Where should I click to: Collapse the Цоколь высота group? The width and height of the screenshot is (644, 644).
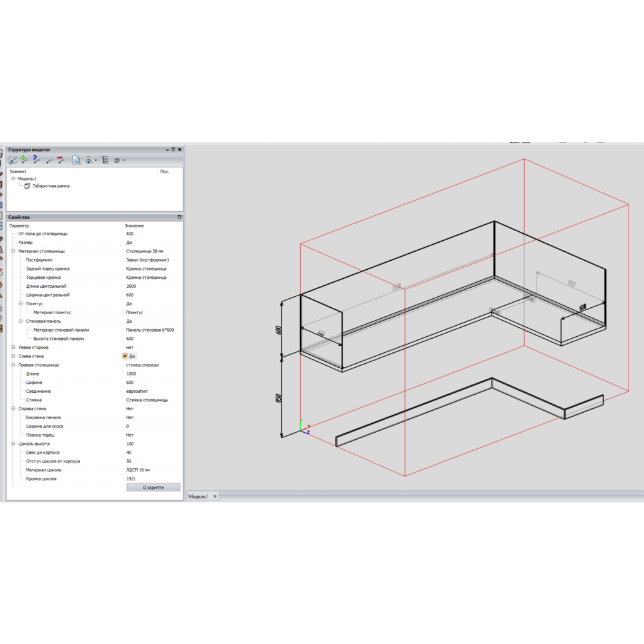[x=13, y=444]
